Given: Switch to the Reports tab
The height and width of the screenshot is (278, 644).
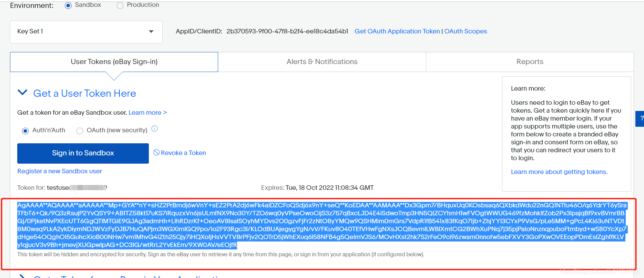Looking at the screenshot, I should click(x=530, y=62).
